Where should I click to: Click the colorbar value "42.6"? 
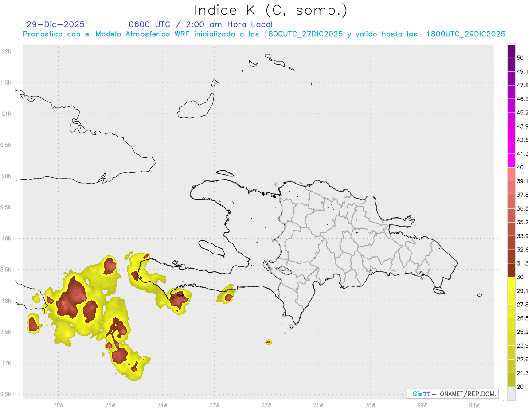tap(523, 140)
